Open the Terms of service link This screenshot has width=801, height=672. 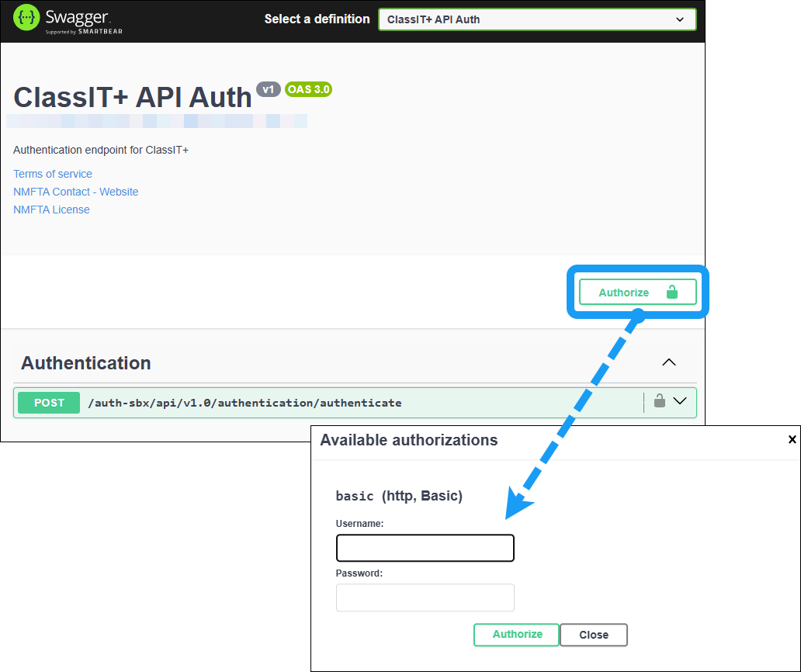pyautogui.click(x=52, y=174)
